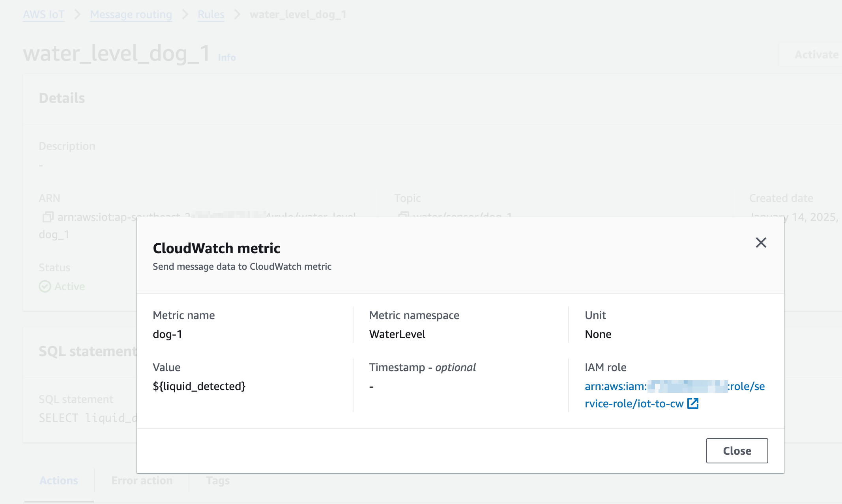
Task: Copy the rule ARN with copy icon
Action: tap(48, 217)
